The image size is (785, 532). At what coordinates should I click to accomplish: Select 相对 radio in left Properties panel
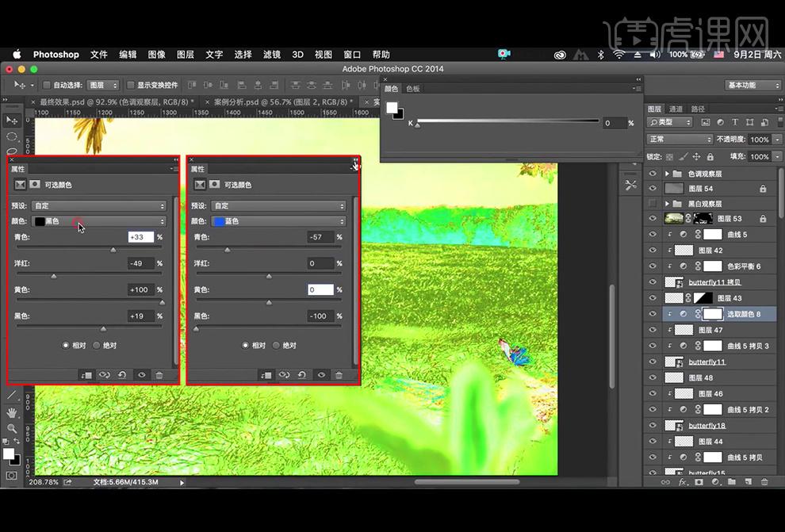click(x=66, y=346)
